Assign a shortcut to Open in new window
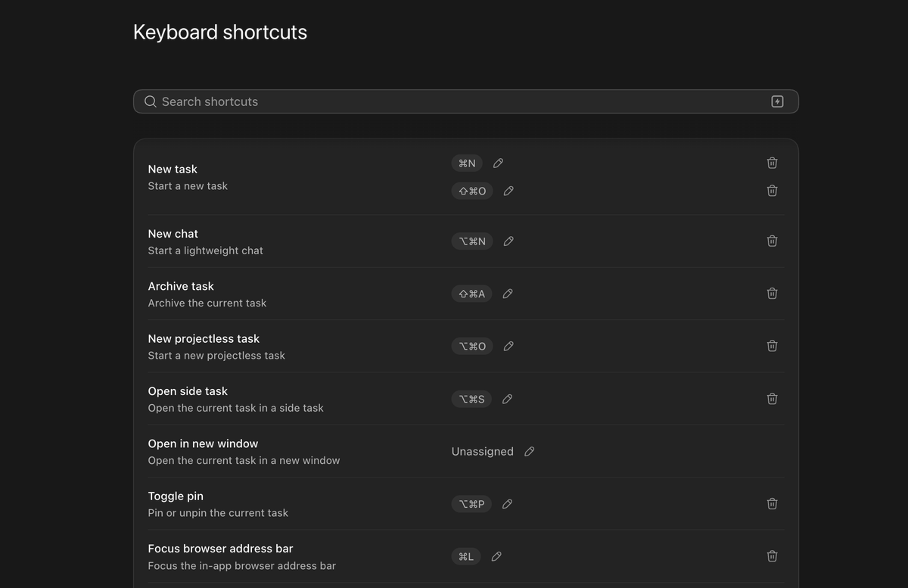 coord(530,451)
